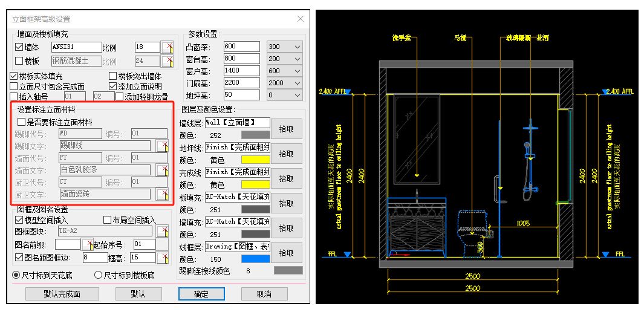644x312 pixels.
Task: Click gray color swatch for 墙线层 252
Action: pyautogui.click(x=255, y=135)
